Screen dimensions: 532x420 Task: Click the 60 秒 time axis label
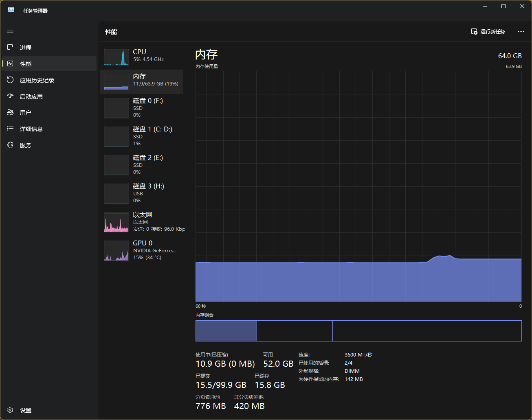[x=201, y=306]
